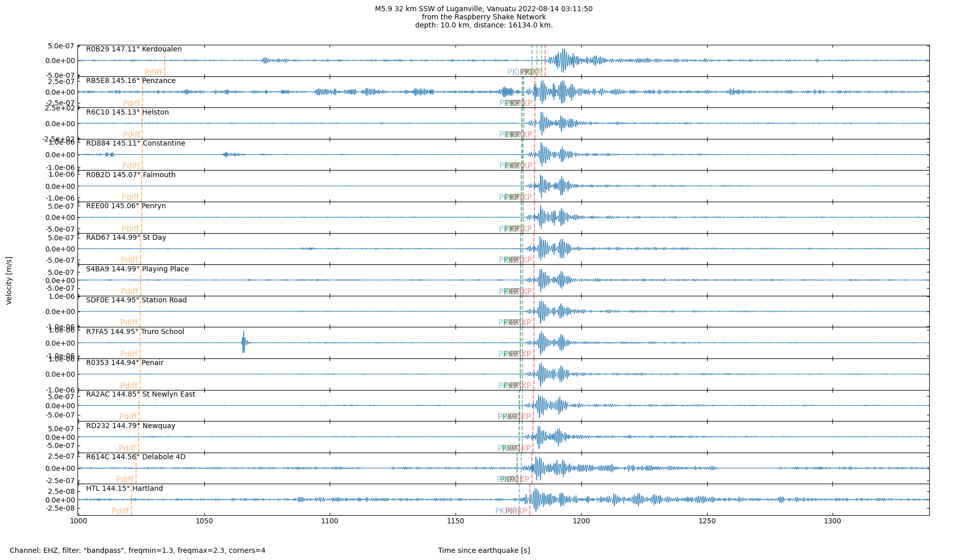
Task: Click the Pdiff phase label in the Newquay trace
Action: [x=127, y=449]
